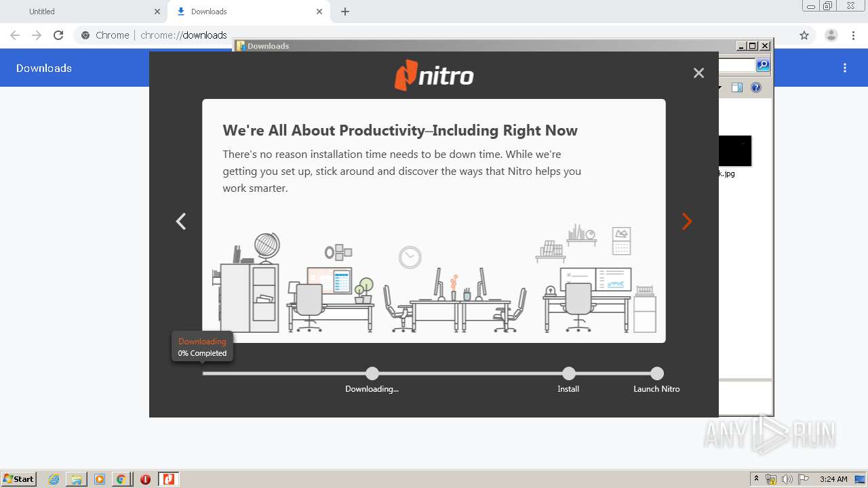Viewport: 868px width, 488px height.
Task: Close the Downloads tab
Action: [x=319, y=12]
